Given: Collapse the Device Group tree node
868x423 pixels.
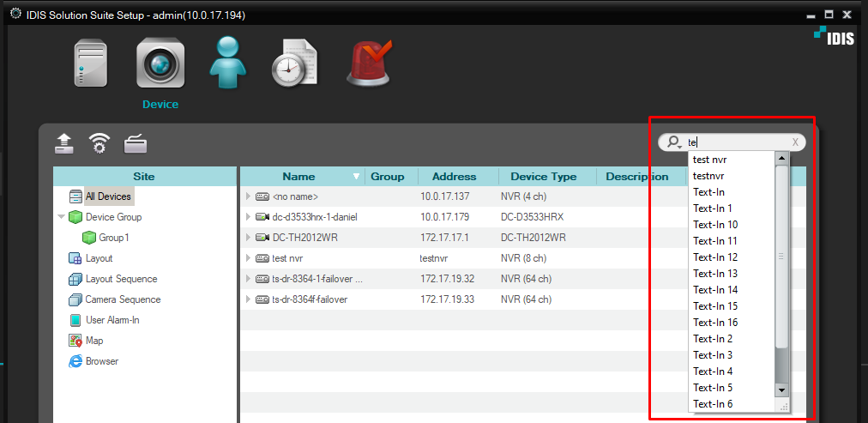Looking at the screenshot, I should (61, 217).
